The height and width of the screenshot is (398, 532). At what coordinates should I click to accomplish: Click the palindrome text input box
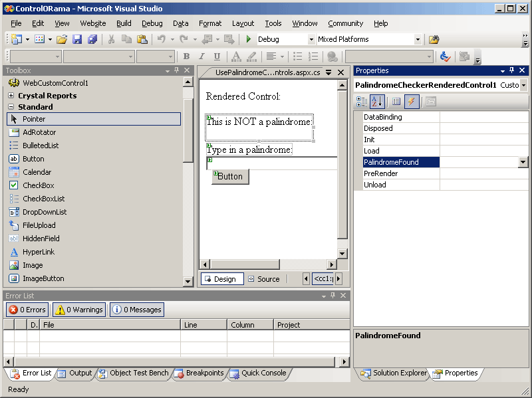[273, 163]
